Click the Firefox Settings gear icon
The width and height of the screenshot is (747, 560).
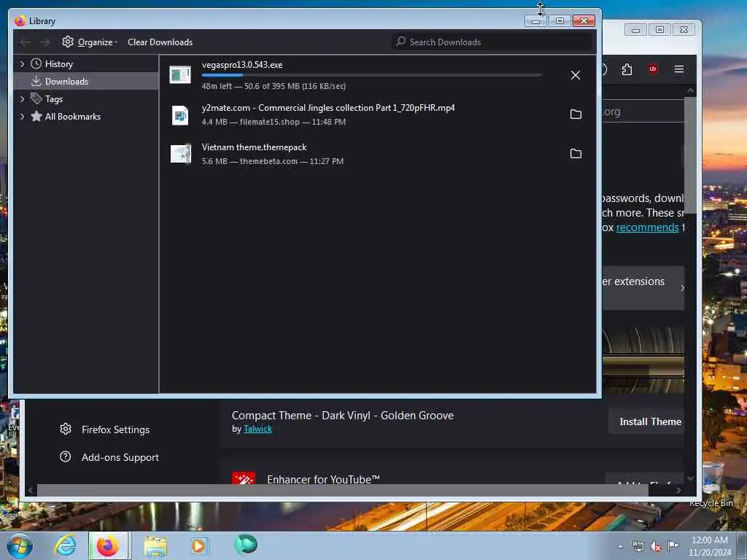click(66, 429)
